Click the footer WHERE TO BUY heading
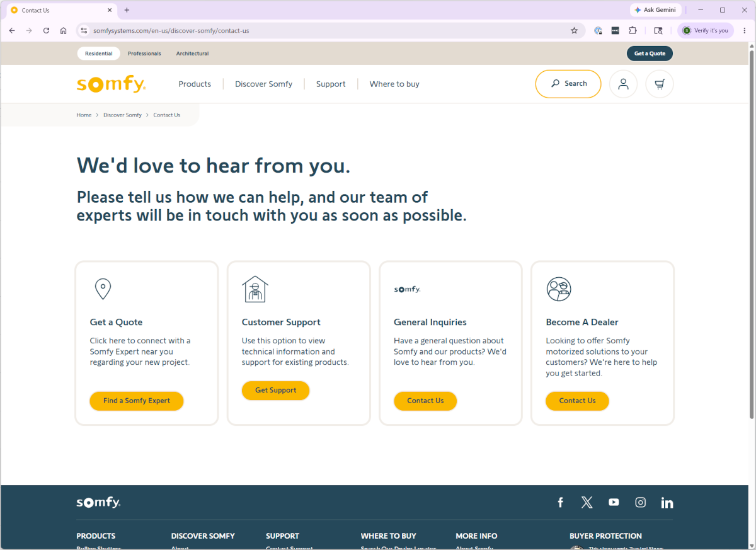This screenshot has height=550, width=756. point(389,536)
